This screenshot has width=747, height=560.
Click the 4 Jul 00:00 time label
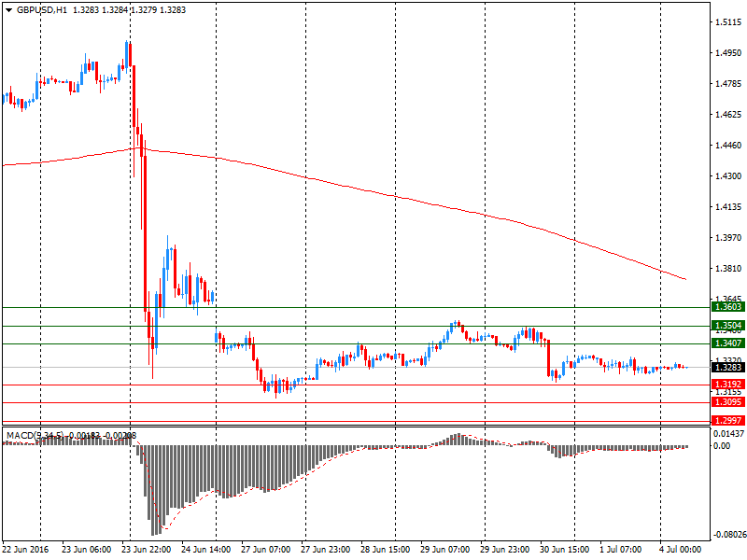[681, 550]
